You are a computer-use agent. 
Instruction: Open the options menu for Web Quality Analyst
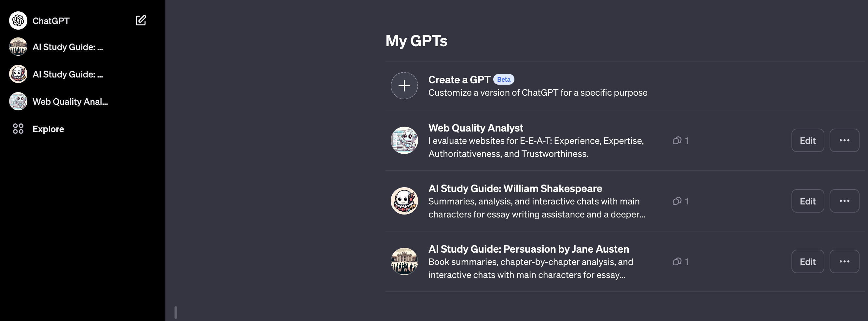coord(844,140)
